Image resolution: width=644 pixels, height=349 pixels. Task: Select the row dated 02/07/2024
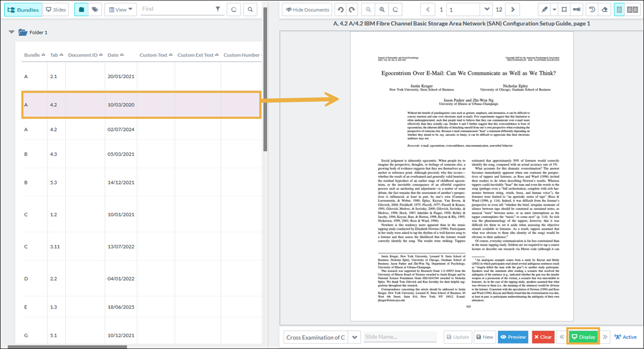[x=141, y=129]
